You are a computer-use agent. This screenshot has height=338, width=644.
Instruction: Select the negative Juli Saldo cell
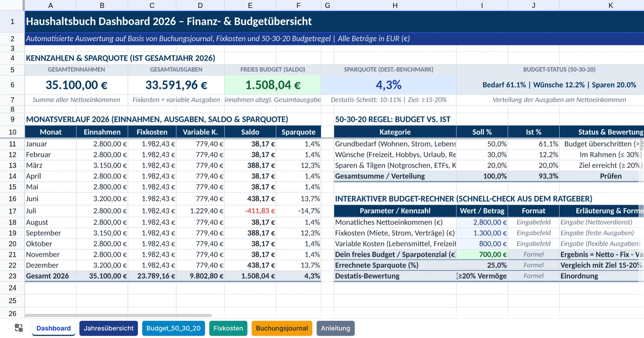click(x=250, y=211)
